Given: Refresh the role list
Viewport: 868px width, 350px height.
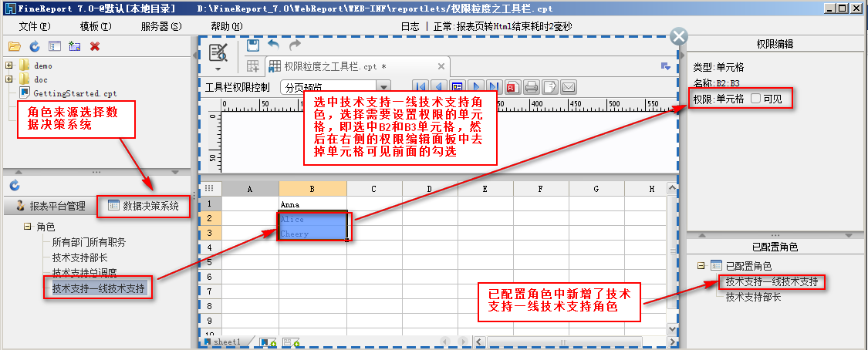Looking at the screenshot, I should point(15,185).
